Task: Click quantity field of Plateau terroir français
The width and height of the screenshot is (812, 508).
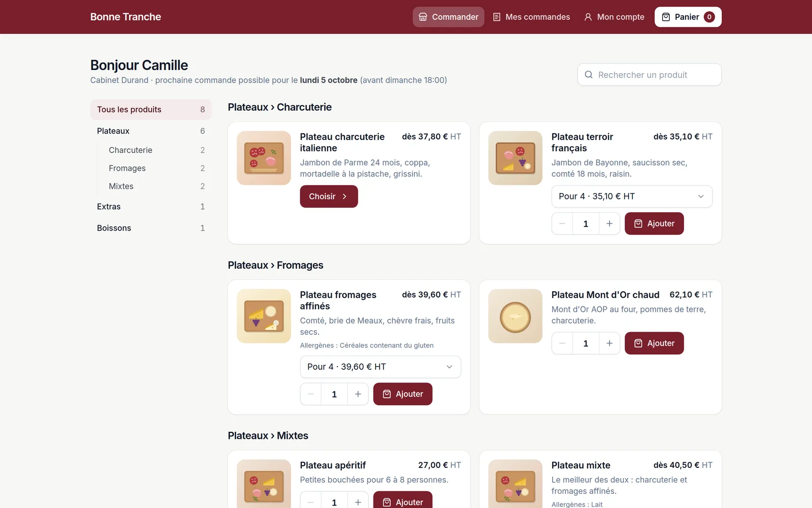Action: pyautogui.click(x=586, y=224)
